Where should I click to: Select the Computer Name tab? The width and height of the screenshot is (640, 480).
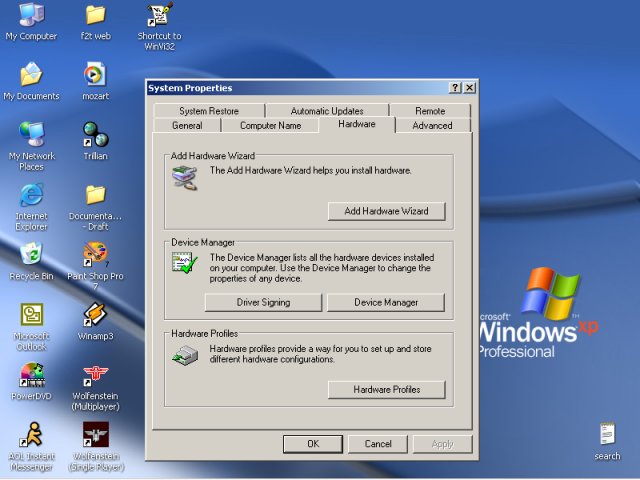pyautogui.click(x=270, y=125)
